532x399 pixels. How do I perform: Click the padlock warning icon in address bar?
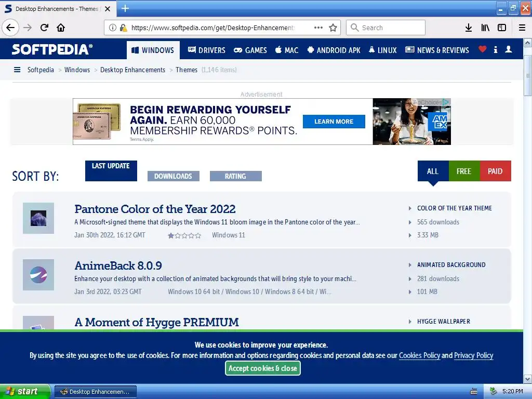point(123,28)
